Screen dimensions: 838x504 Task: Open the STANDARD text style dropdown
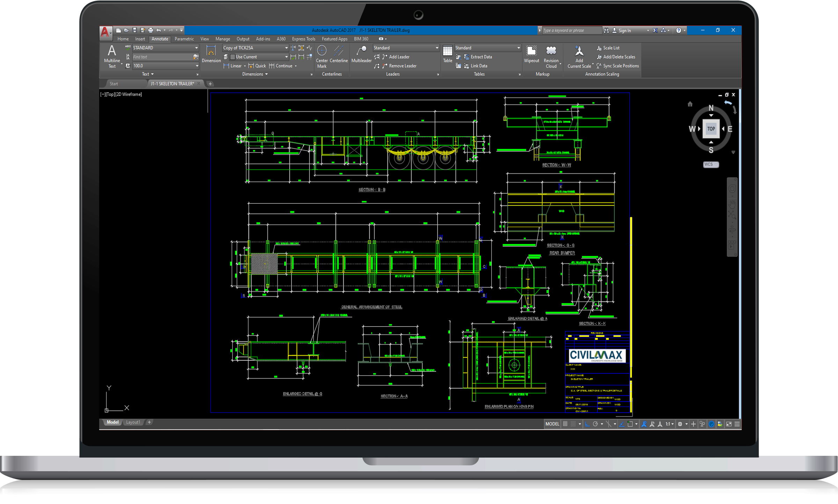point(196,48)
